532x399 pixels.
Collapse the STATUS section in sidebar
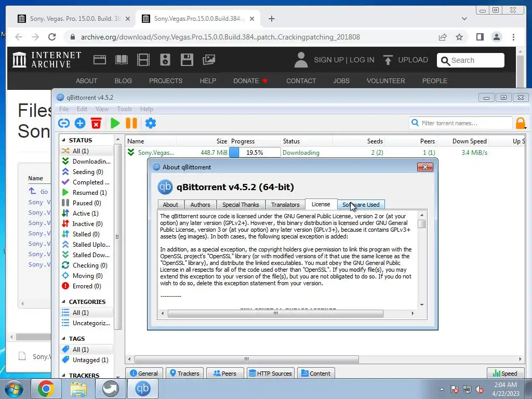(64, 140)
